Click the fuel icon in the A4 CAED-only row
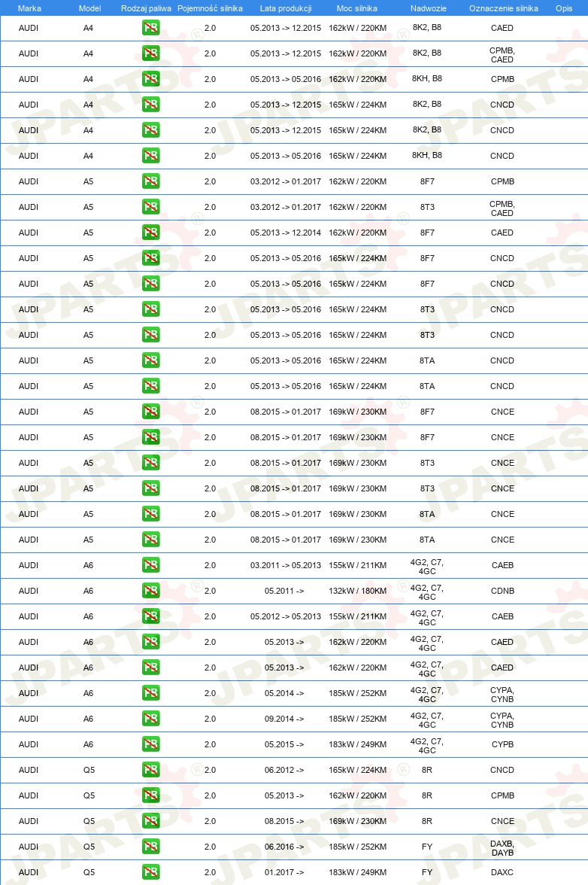588x885 pixels. 150,28
